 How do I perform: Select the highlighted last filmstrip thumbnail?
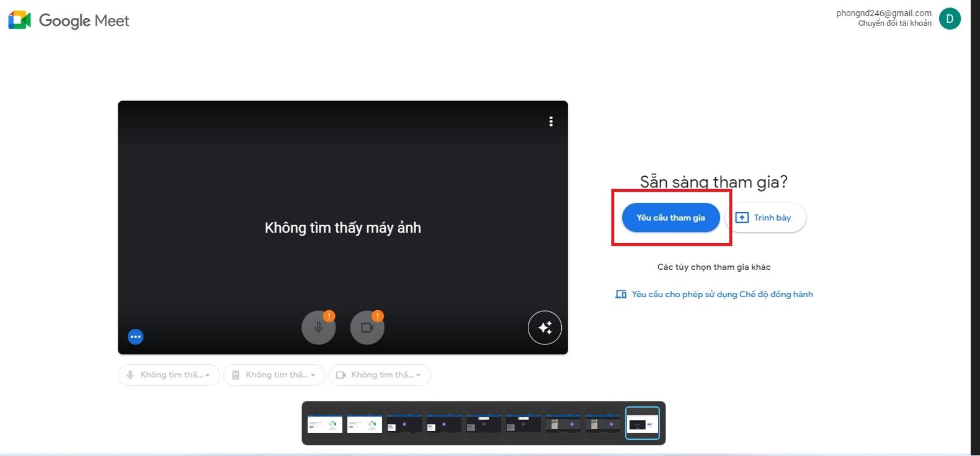pos(642,424)
